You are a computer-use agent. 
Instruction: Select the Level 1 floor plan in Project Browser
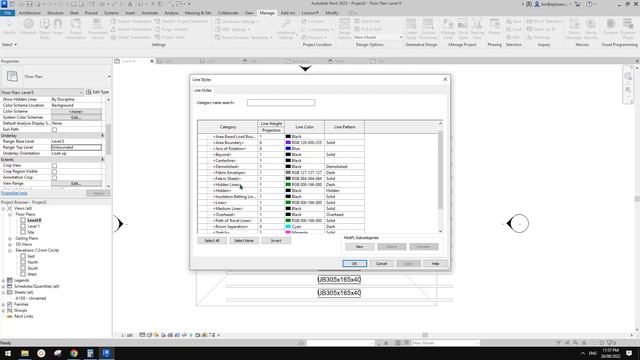(x=33, y=226)
